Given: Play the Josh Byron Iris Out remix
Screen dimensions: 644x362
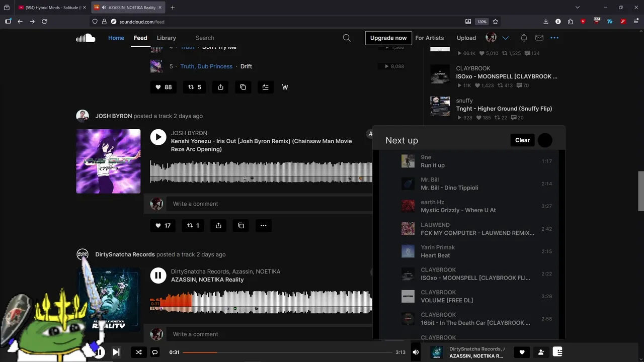Looking at the screenshot, I should click(158, 137).
